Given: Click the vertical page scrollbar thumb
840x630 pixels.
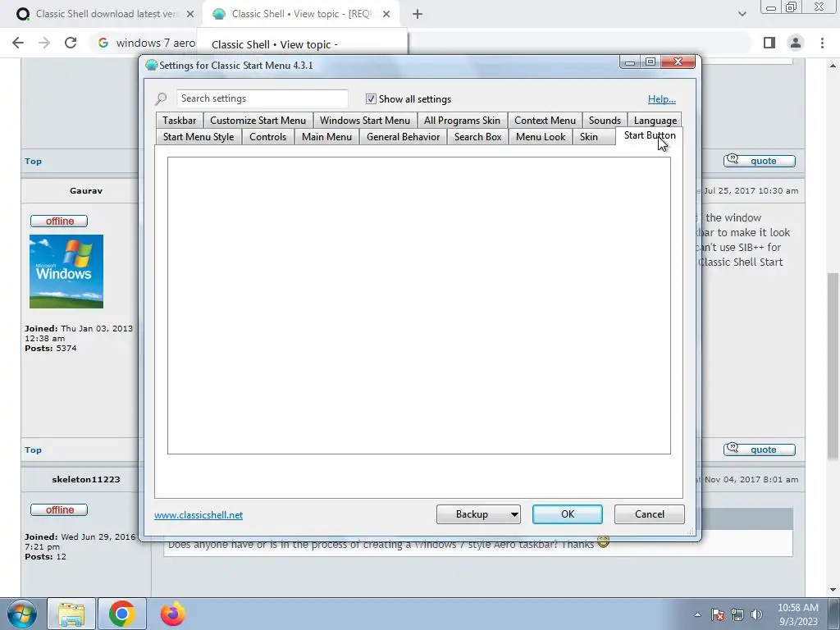Looking at the screenshot, I should 833,366.
